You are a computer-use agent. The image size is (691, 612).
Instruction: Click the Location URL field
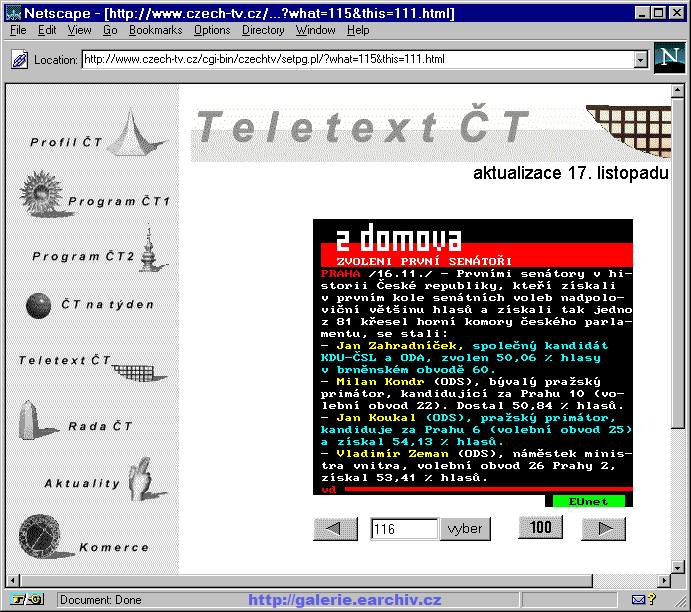pyautogui.click(x=358, y=59)
